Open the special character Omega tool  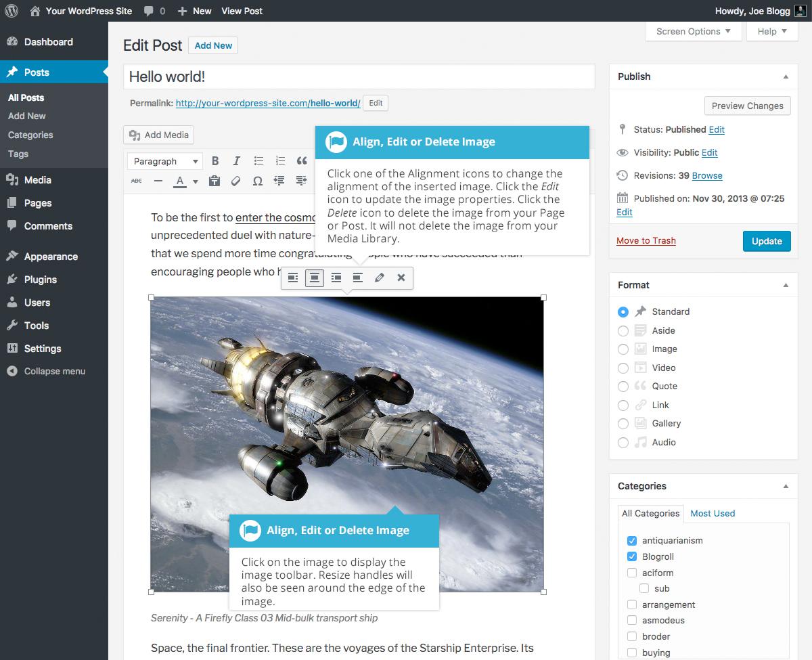[x=257, y=181]
